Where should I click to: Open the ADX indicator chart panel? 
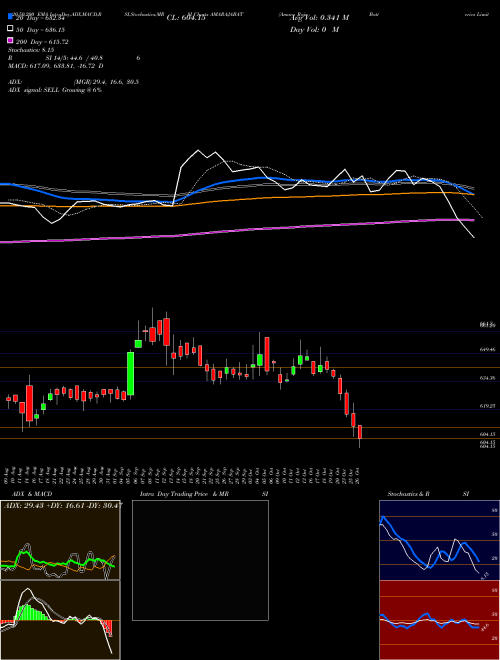click(60, 540)
